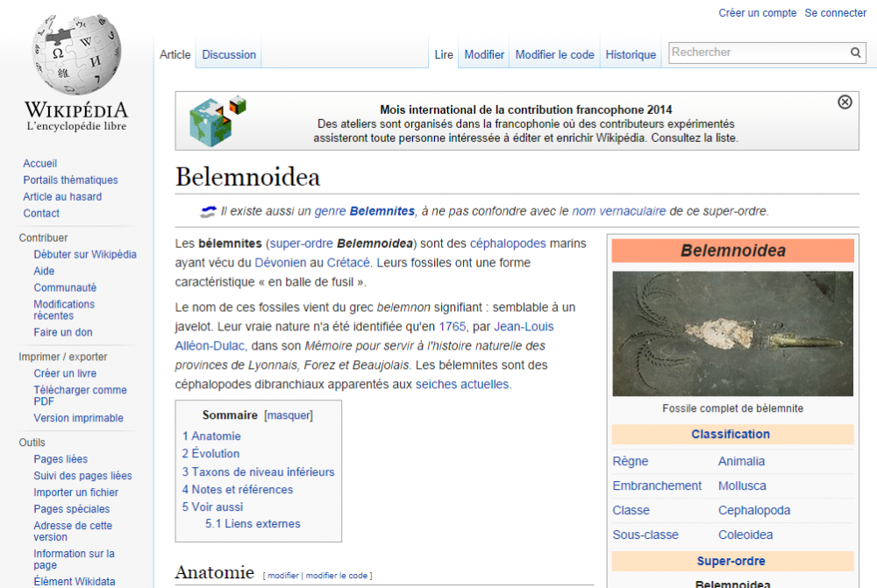
Task: Jump to 5.1 Liens externes
Action: point(253,524)
